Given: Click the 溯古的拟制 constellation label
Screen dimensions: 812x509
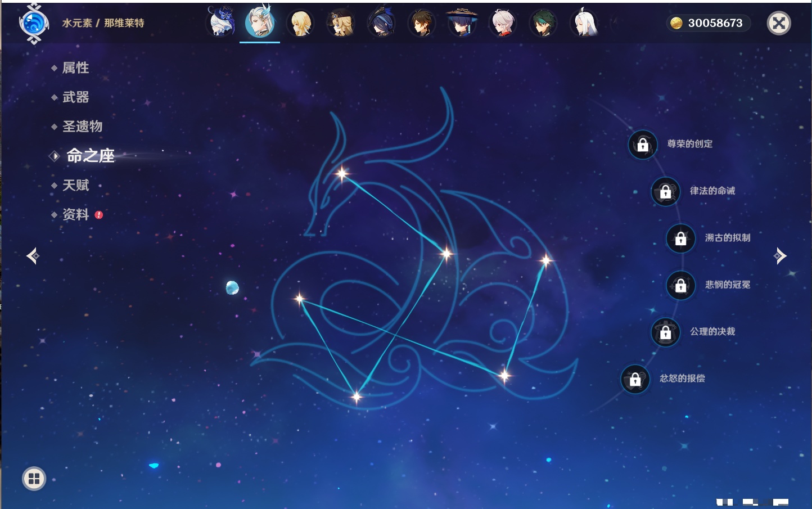Looking at the screenshot, I should click(728, 238).
